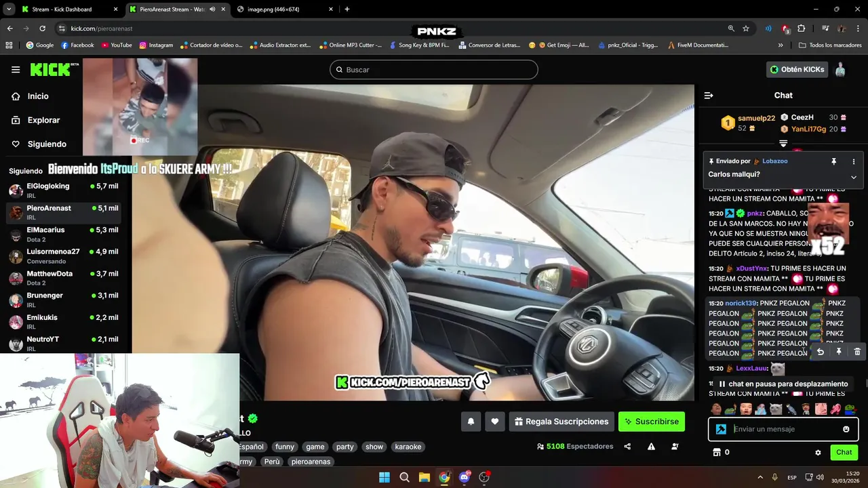
Task: Click the Enviar un mensaje field
Action: 783,429
